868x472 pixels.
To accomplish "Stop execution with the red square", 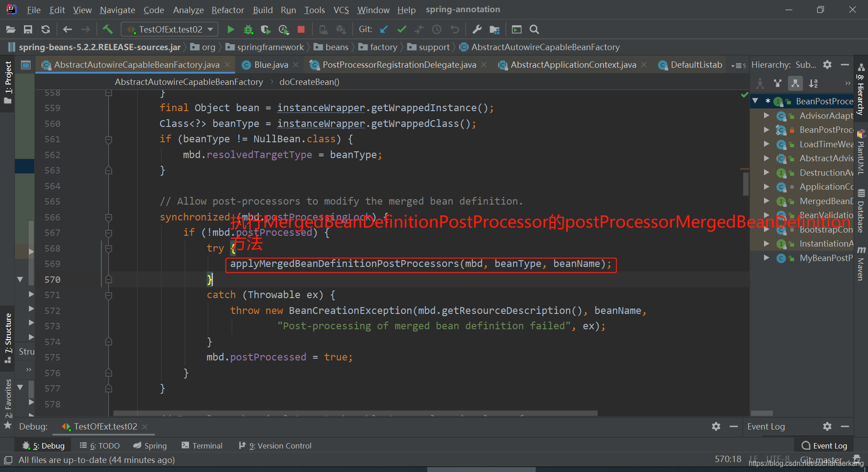I will tap(301, 29).
